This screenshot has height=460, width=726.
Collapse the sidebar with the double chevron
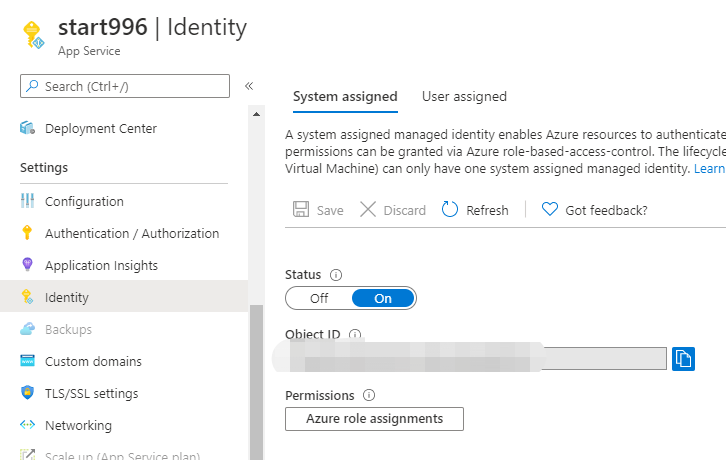pos(249,86)
